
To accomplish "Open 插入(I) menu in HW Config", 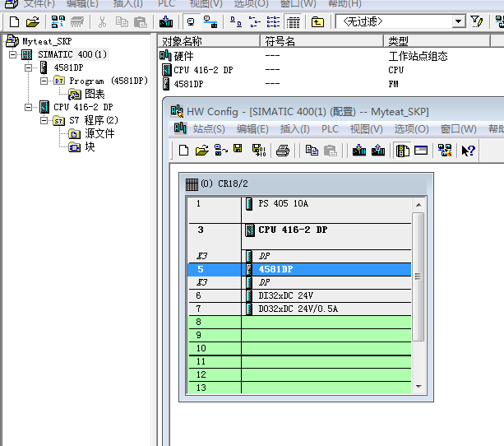I will pos(294,129).
